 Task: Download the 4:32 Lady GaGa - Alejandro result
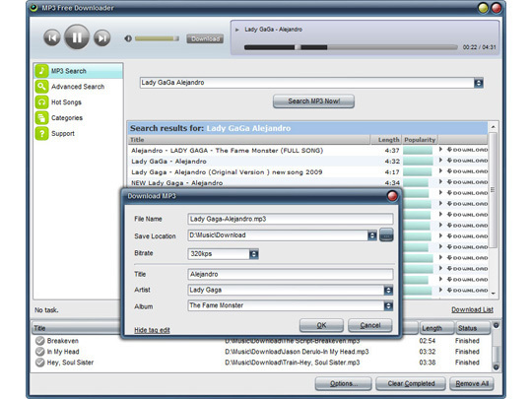[467, 161]
